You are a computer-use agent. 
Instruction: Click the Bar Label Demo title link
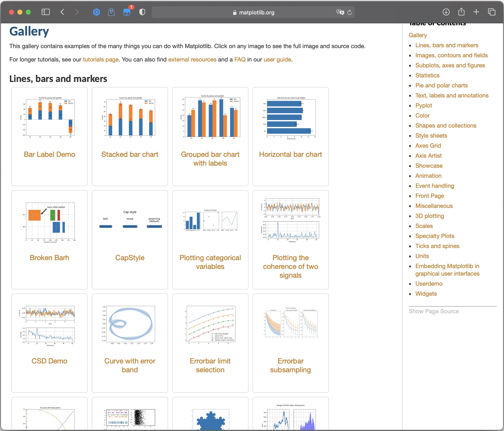point(49,154)
